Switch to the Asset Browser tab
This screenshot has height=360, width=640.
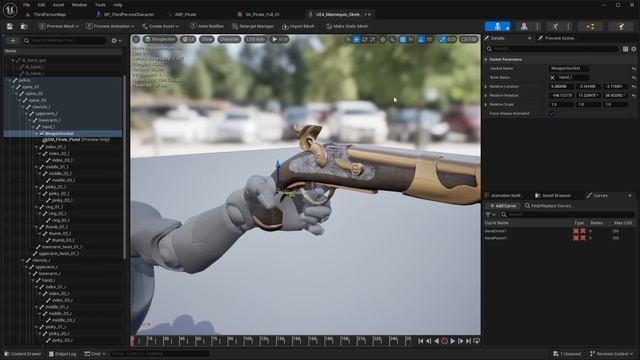[553, 196]
